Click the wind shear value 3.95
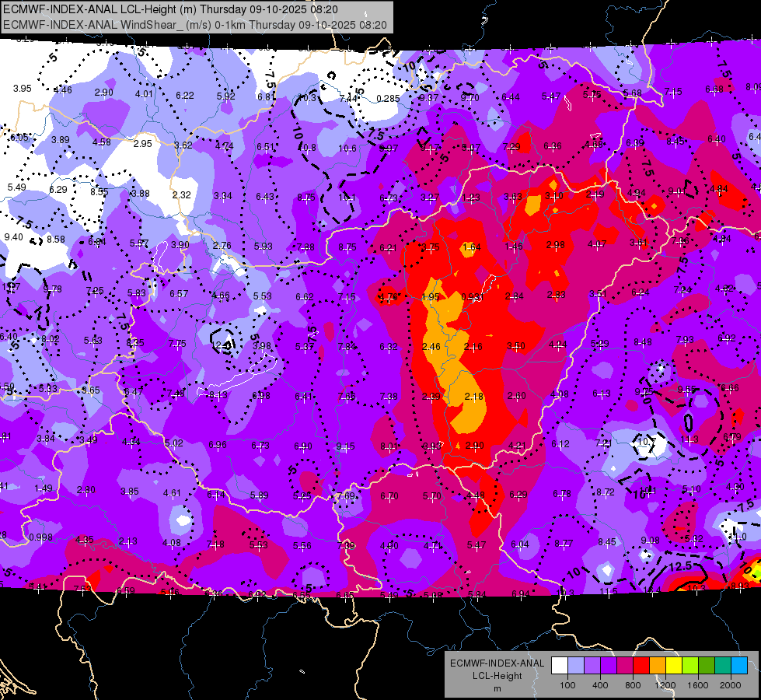 23,89
